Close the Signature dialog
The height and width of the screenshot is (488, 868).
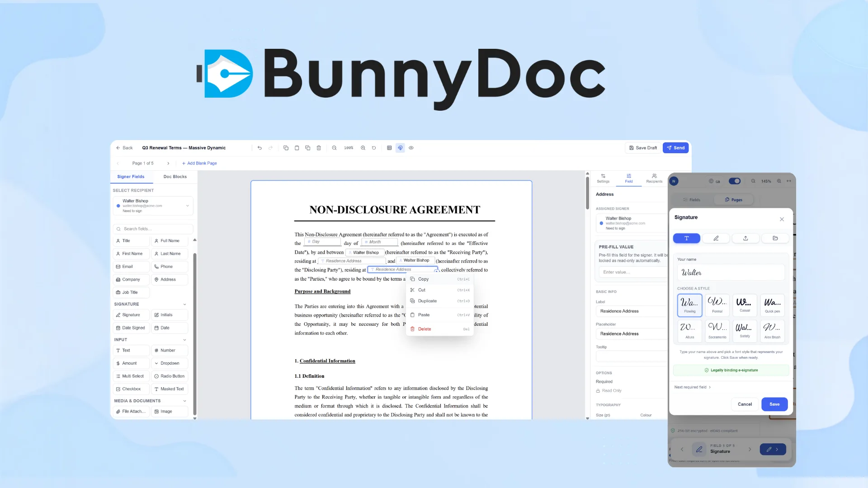(782, 219)
